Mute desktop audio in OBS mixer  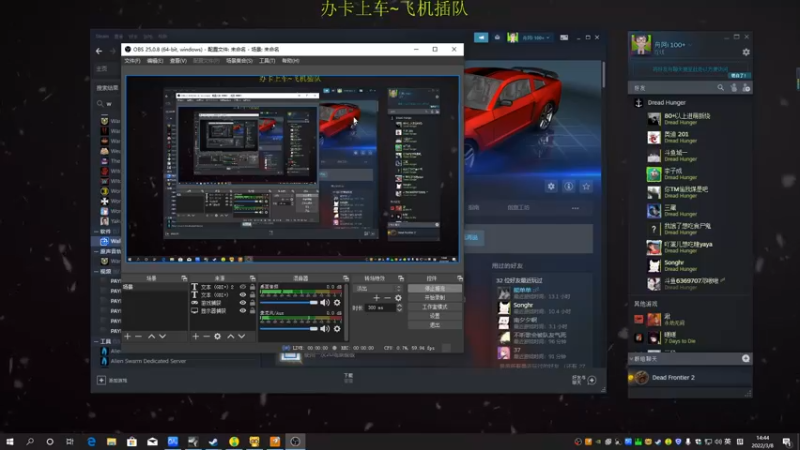click(x=325, y=303)
